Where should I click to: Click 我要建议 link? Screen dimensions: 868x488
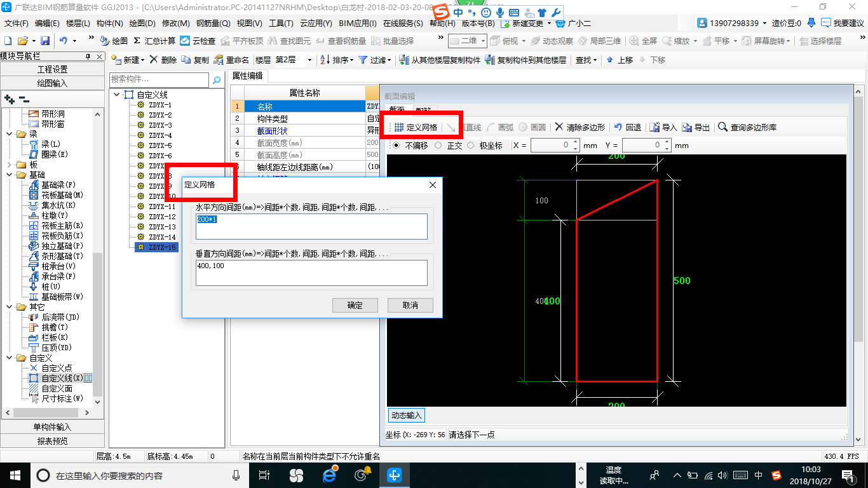click(x=843, y=24)
